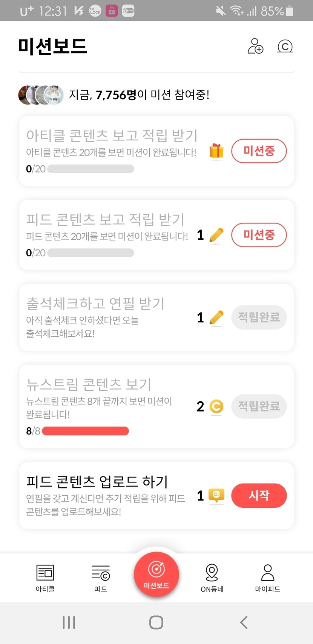The height and width of the screenshot is (644, 313).
Task: Tap pencil icon on feed viewing mission
Action: [216, 235]
